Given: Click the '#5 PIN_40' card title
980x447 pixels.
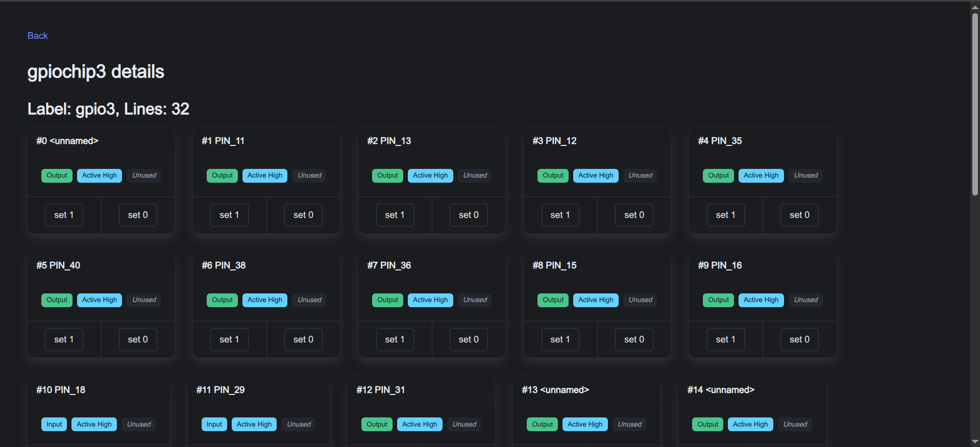Looking at the screenshot, I should coord(58,265).
